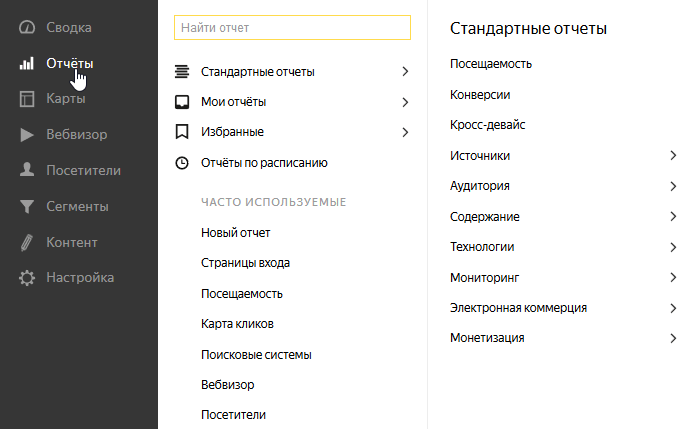Expand the Источники category chevron
692x429 pixels.
click(673, 156)
